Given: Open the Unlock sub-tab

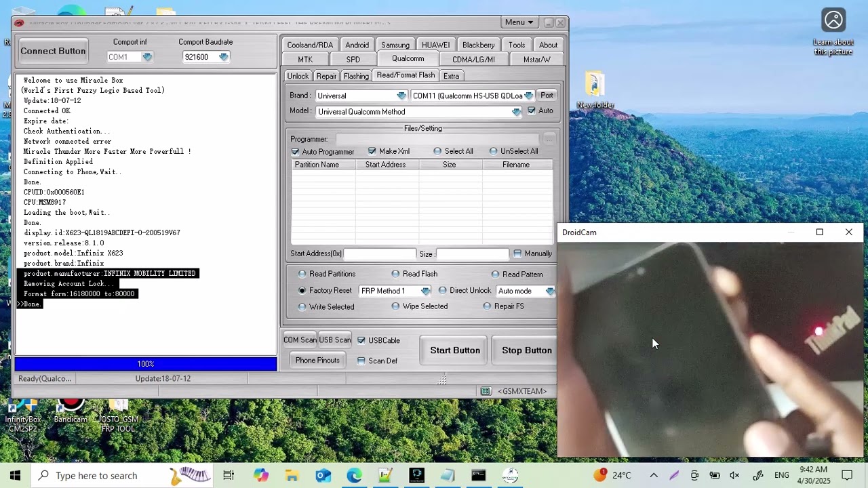Looking at the screenshot, I should point(298,76).
